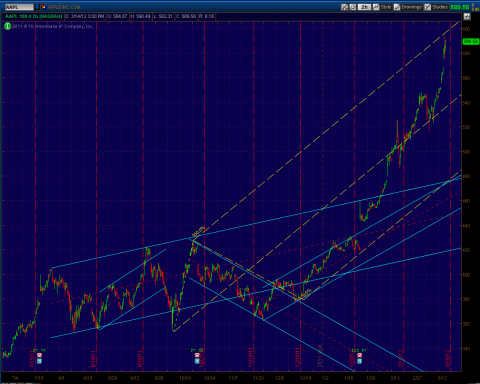Open the 2h timeframe selector

coord(364,7)
